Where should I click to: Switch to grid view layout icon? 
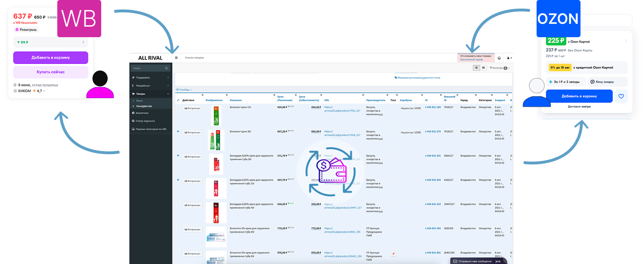(483, 68)
